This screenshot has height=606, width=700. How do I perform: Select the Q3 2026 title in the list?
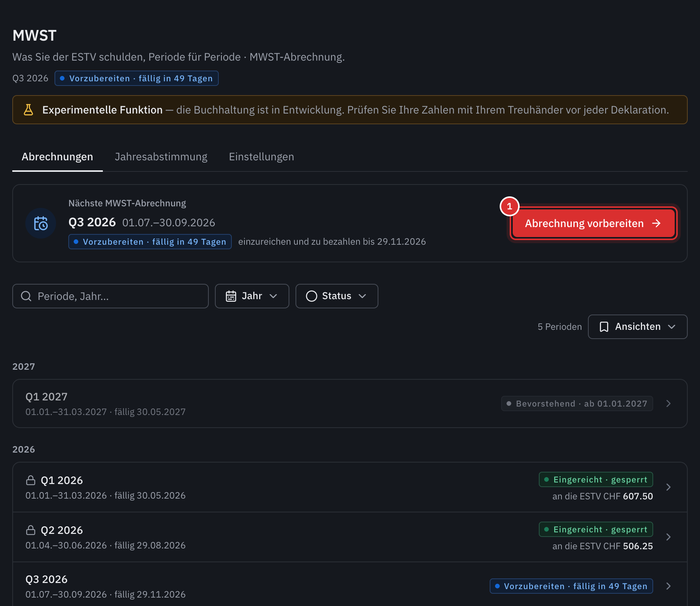click(x=46, y=579)
